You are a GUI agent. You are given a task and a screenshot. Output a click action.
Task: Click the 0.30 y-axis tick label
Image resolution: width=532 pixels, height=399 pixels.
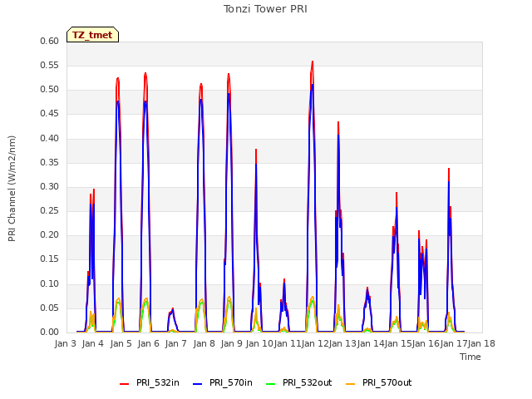coord(50,186)
